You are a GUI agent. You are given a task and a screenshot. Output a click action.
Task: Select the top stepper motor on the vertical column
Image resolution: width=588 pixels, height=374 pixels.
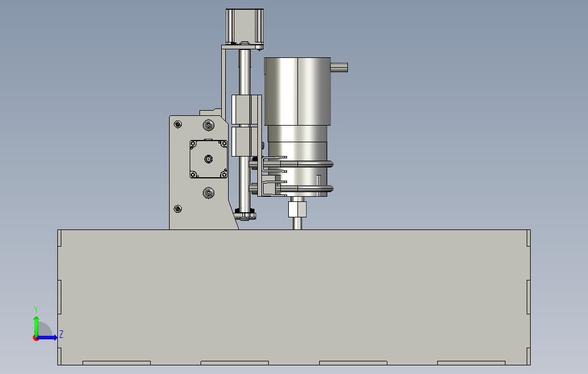point(245,26)
